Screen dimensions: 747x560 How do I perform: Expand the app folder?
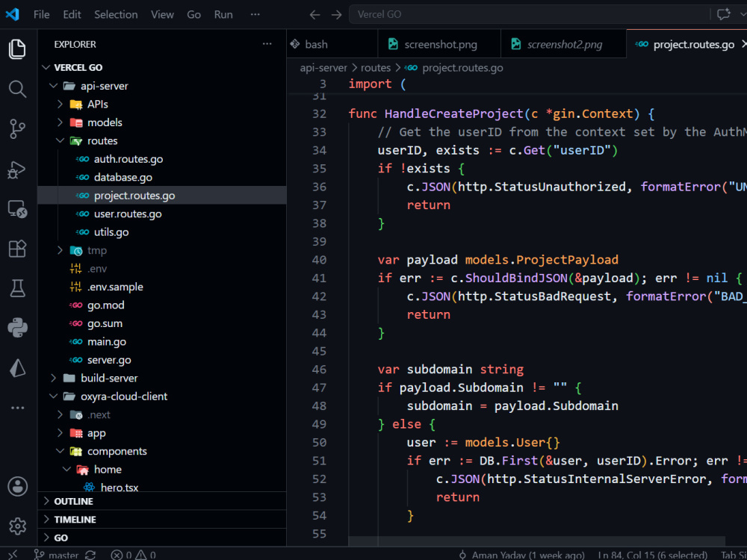tap(162, 433)
